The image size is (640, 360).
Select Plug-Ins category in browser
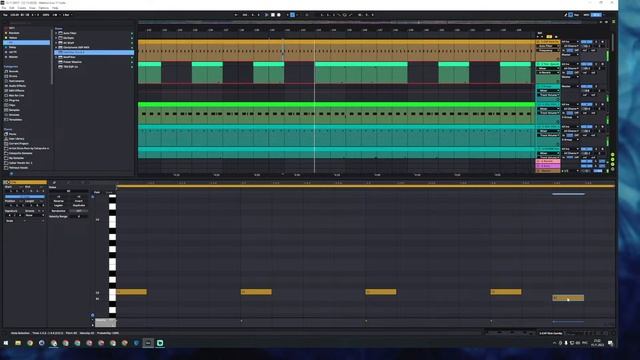[14, 100]
